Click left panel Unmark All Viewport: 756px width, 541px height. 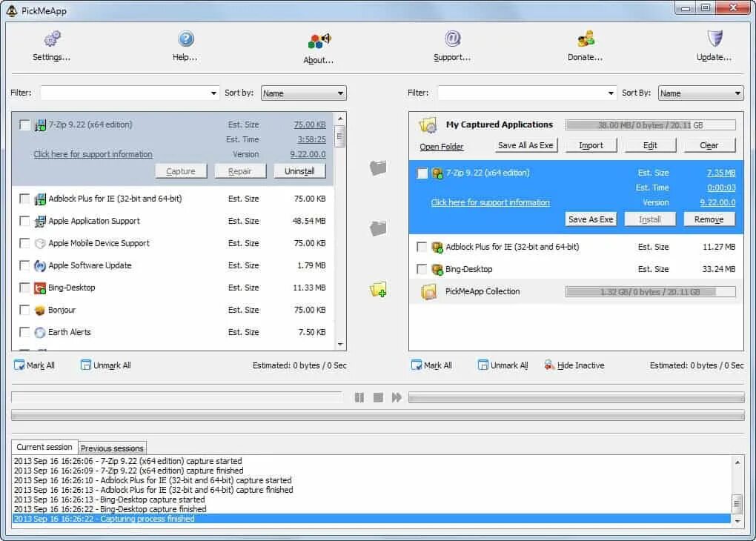pyautogui.click(x=105, y=365)
